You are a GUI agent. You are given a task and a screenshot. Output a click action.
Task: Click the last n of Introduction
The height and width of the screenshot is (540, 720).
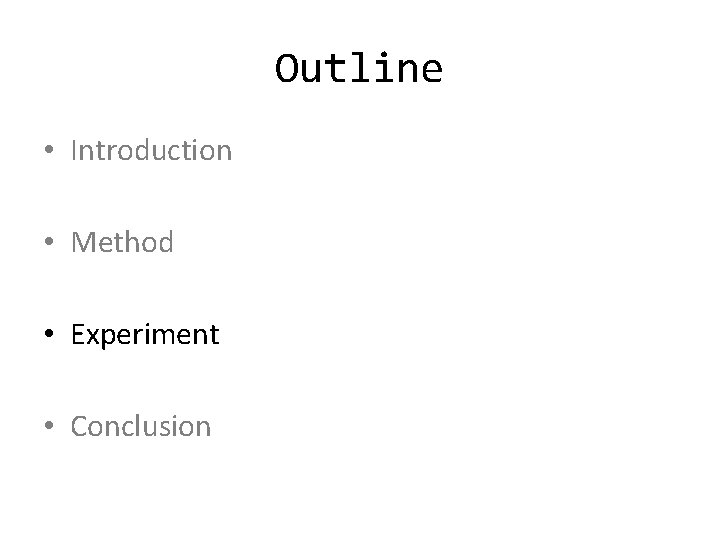point(224,154)
